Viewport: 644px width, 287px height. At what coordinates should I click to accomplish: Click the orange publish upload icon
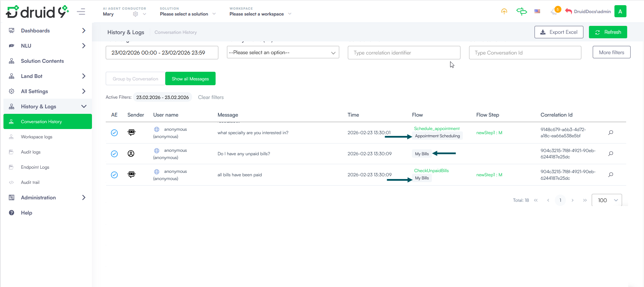coord(504,11)
